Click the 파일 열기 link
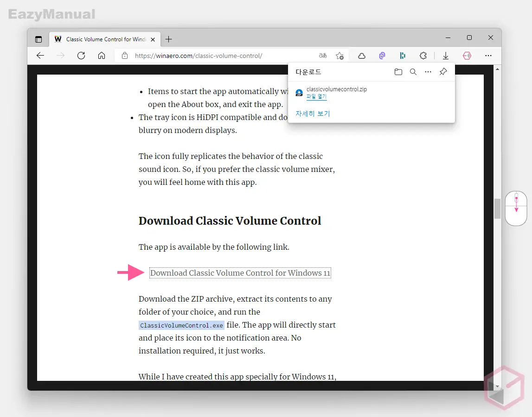 (x=316, y=96)
